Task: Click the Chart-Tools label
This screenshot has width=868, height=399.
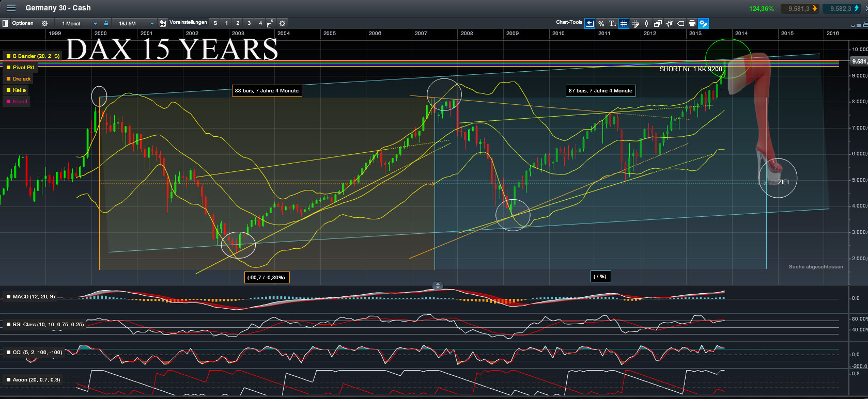Action: coord(569,22)
